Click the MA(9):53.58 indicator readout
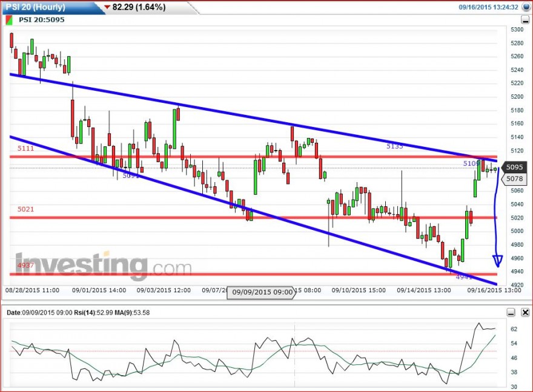The image size is (533, 392). point(132,313)
